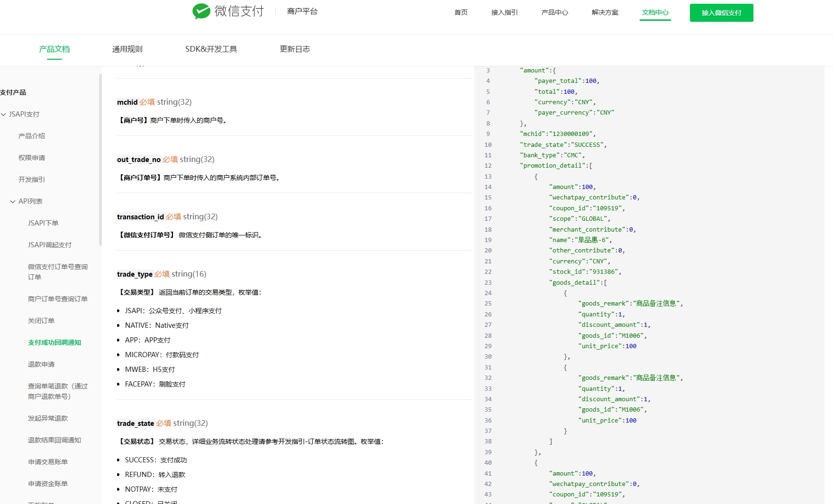Open the 接入指引 navigation item
Image resolution: width=834 pixels, height=504 pixels.
tap(505, 12)
